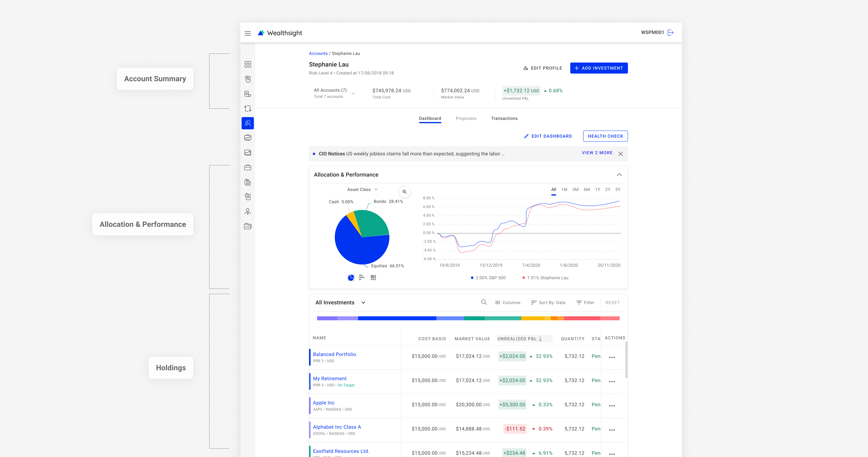Open the Asset Class dropdown
The width and height of the screenshot is (868, 457).
click(362, 190)
